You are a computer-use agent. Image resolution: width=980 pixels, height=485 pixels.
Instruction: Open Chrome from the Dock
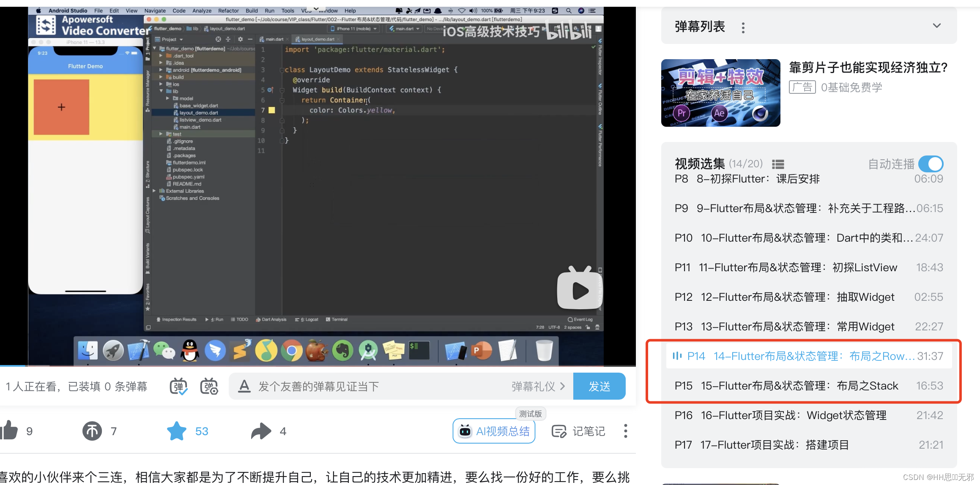coord(292,351)
